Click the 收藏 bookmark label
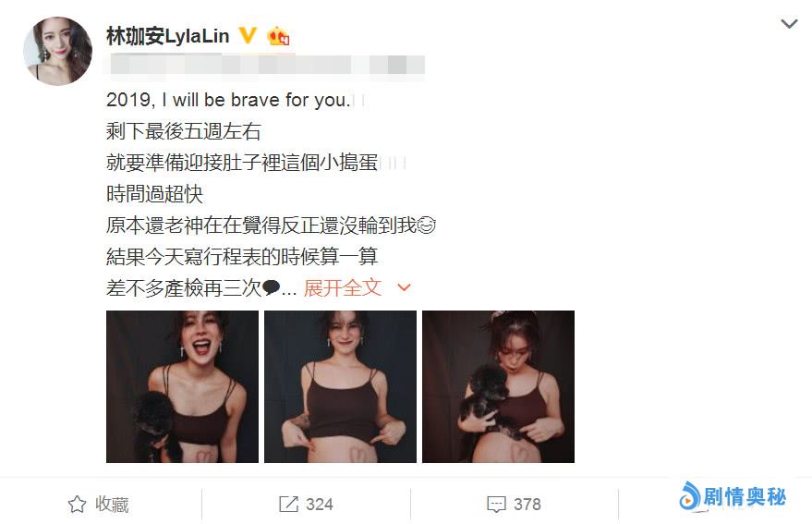 point(112,505)
